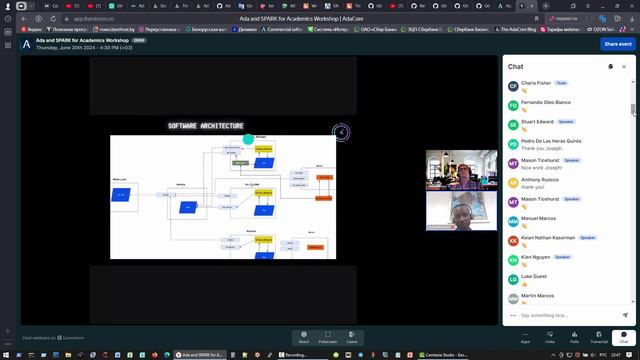Select the chat scrollbar thumb
Viewport: 640px width, 360px height.
[x=633, y=109]
